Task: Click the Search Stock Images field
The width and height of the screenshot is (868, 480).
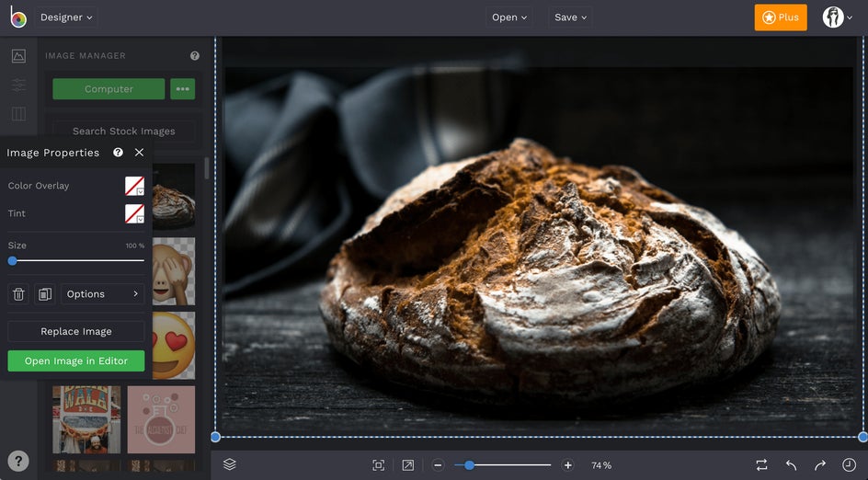Action: [x=123, y=131]
